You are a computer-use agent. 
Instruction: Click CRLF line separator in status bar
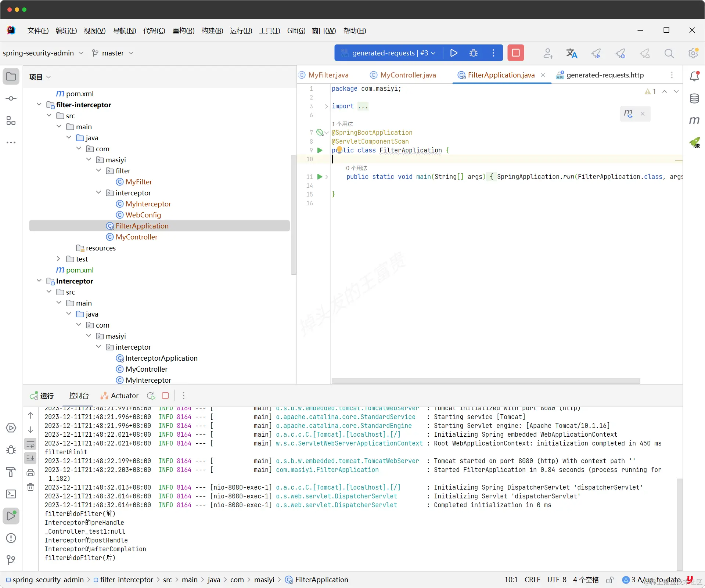click(532, 580)
